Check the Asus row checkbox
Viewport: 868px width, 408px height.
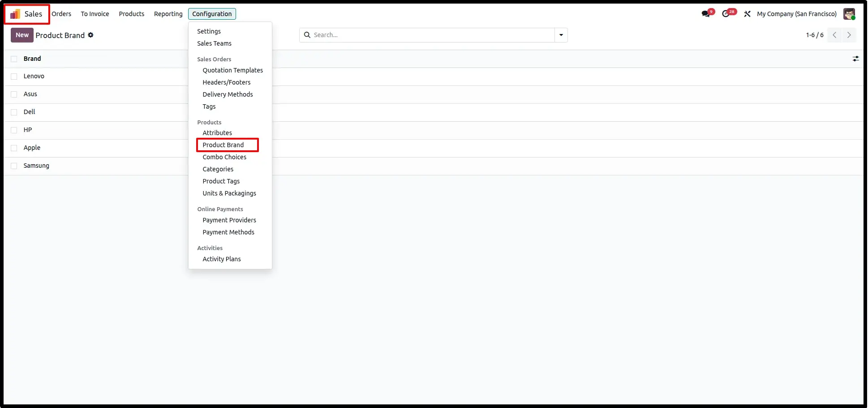tap(14, 94)
